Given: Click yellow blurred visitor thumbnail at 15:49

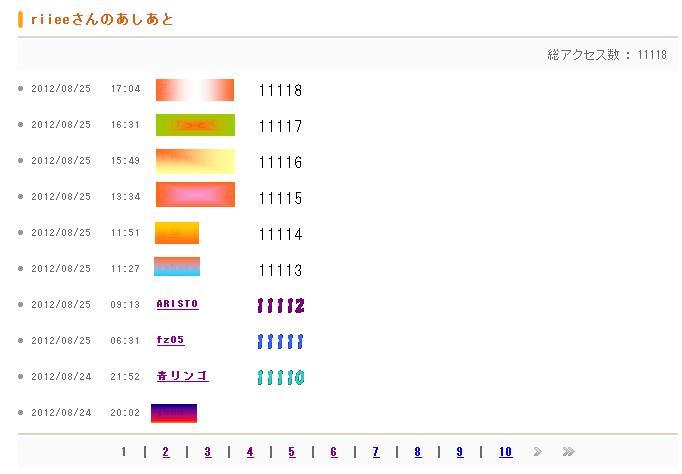Looking at the screenshot, I should (x=195, y=161).
